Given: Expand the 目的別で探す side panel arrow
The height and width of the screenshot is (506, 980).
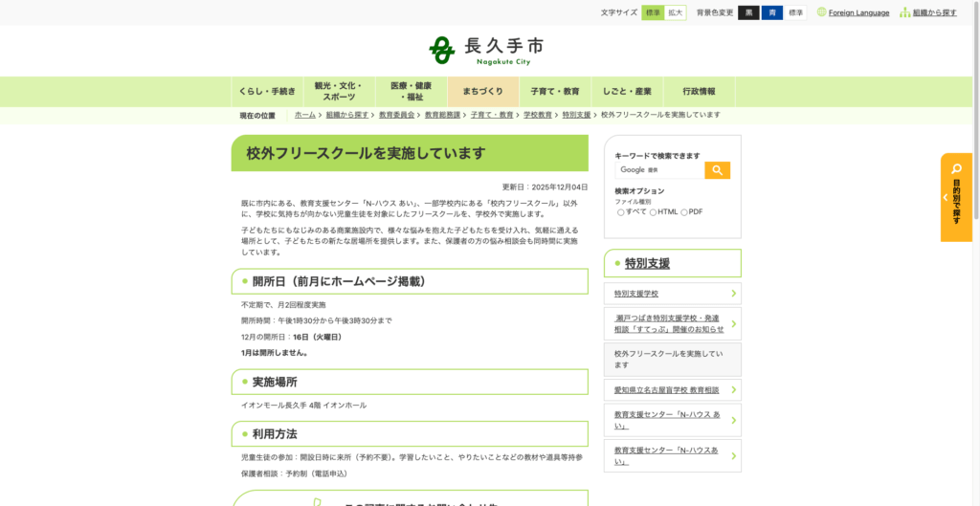Looking at the screenshot, I should (945, 197).
